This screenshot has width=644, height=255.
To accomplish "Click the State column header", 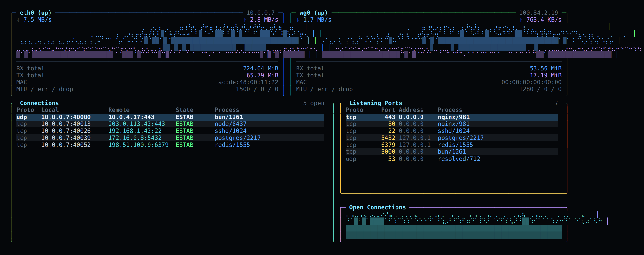I will click(185, 110).
